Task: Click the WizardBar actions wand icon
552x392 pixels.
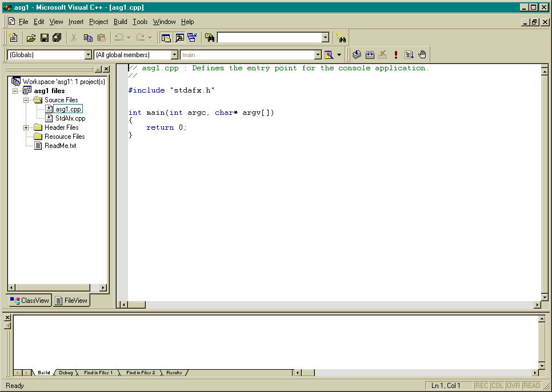Action: pos(329,54)
